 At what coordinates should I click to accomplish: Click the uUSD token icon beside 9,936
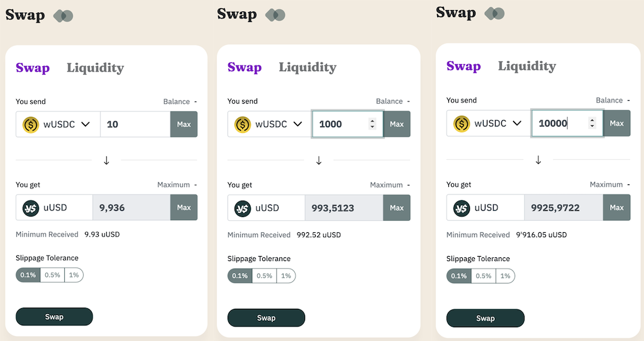point(31,208)
